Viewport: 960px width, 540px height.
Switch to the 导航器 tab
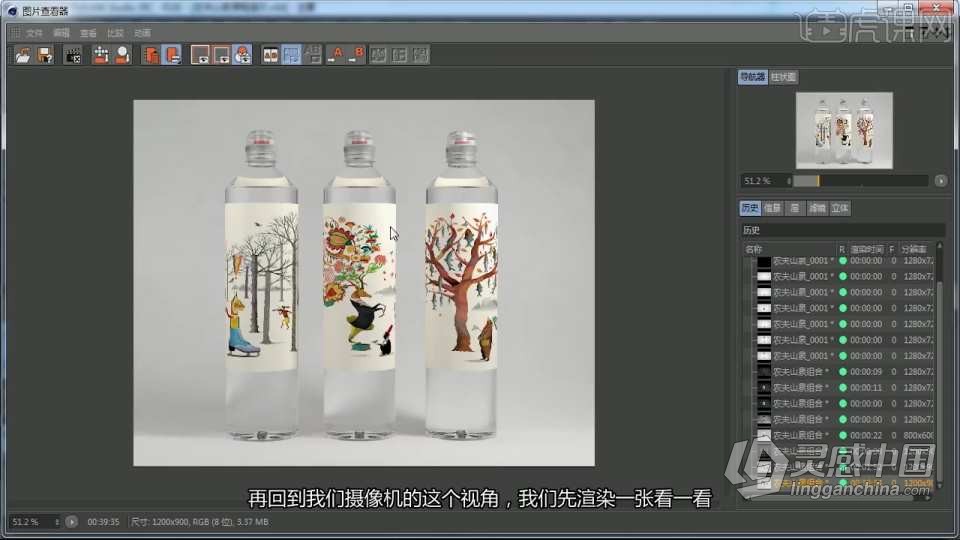752,77
